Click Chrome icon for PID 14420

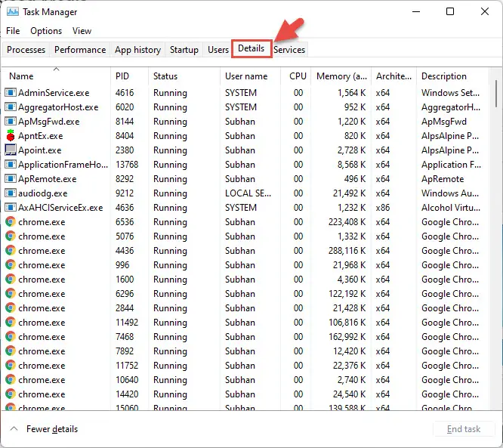click(11, 394)
